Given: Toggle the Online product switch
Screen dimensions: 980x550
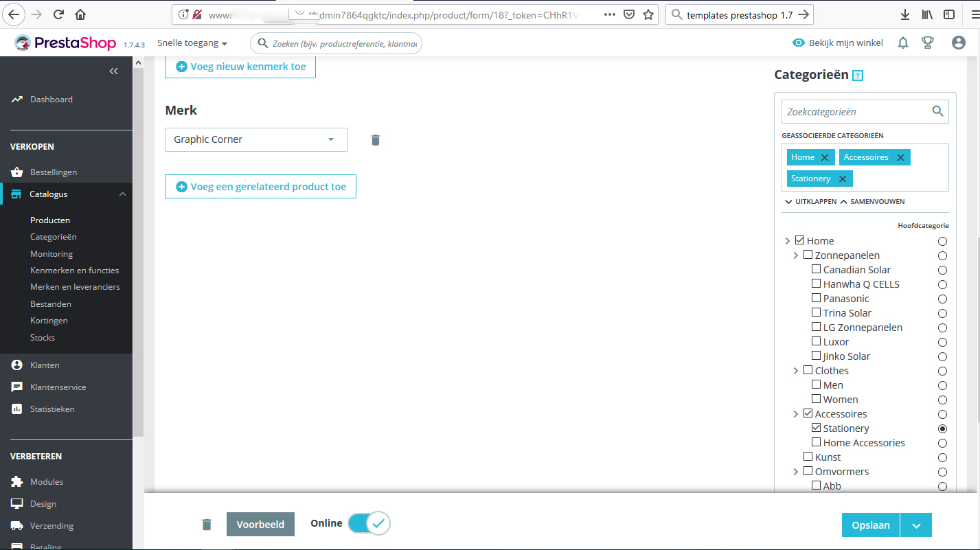Looking at the screenshot, I should (369, 524).
